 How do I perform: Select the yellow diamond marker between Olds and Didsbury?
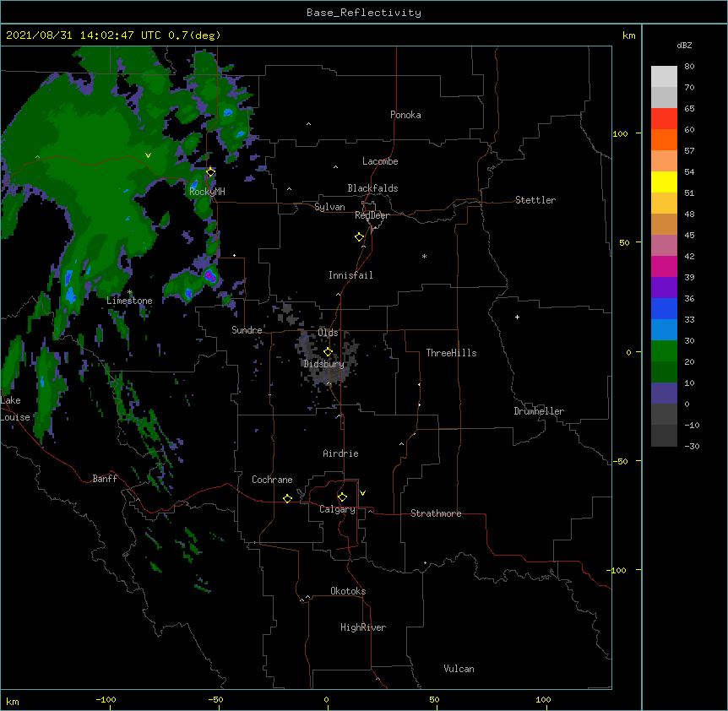328,351
